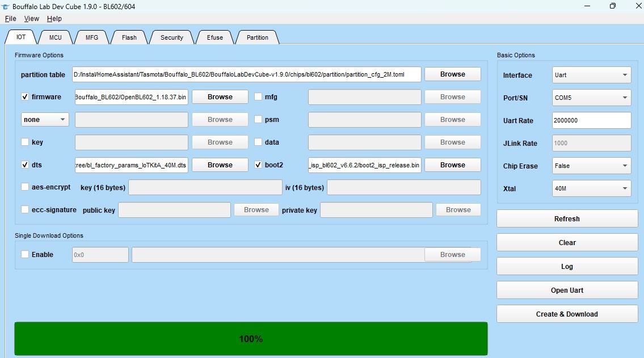Viewport: 644px width, 358px height.
Task: Open the View menu
Action: pyautogui.click(x=32, y=19)
